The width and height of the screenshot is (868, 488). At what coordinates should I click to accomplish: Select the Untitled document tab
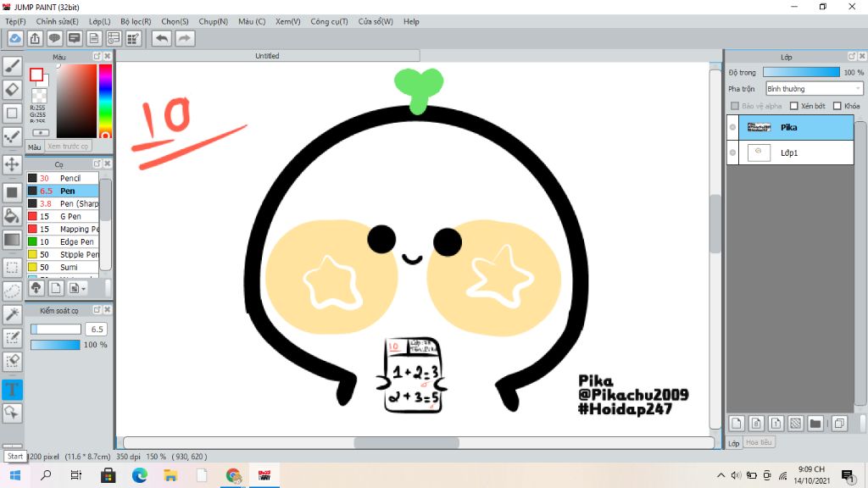coord(267,56)
